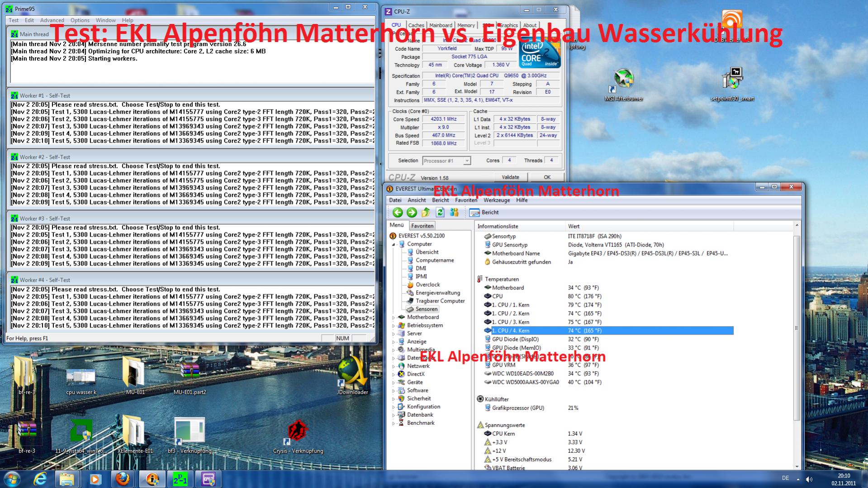
Task: Open the Options menu in Prime95
Action: [x=80, y=20]
